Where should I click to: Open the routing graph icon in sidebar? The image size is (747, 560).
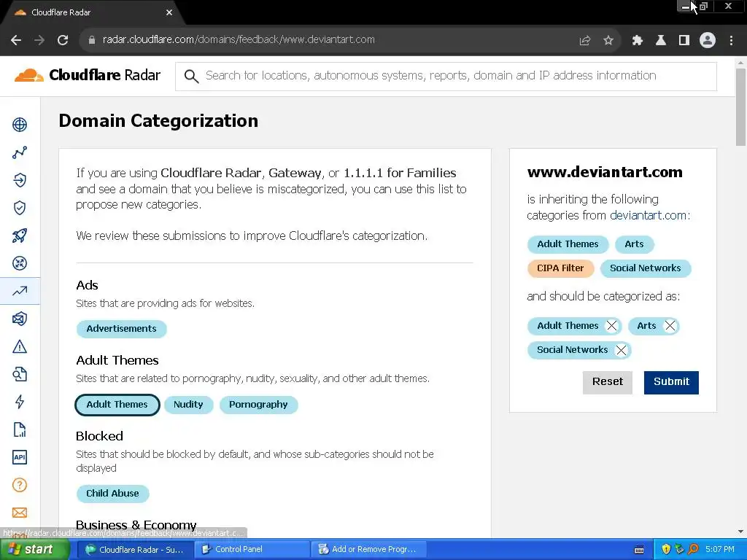[20, 152]
